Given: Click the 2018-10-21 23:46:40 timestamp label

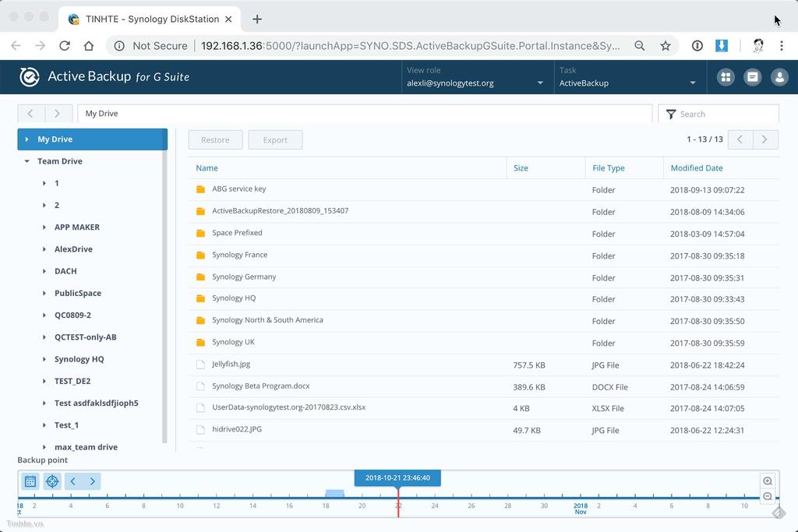Looking at the screenshot, I should 397,477.
